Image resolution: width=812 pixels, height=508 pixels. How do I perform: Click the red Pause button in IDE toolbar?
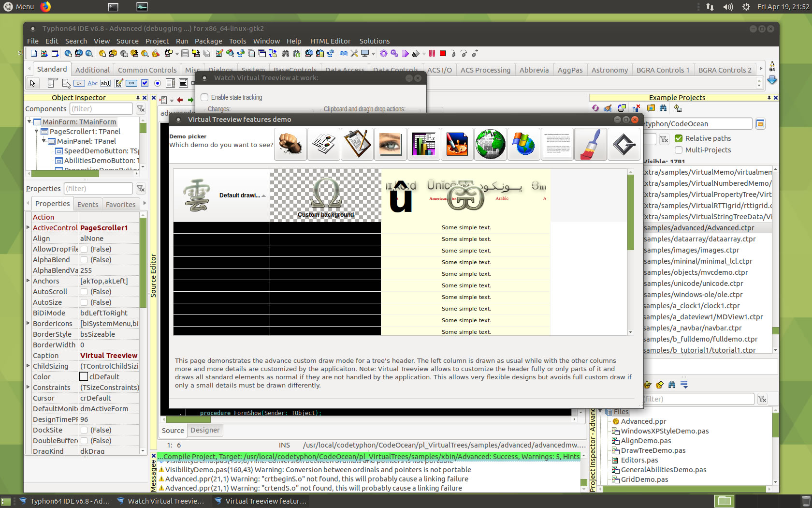[x=432, y=53]
